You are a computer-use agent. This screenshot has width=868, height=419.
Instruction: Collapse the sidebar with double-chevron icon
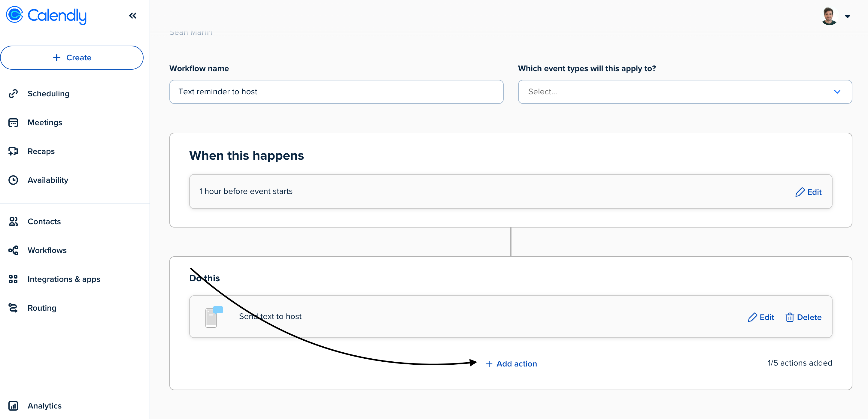click(133, 16)
